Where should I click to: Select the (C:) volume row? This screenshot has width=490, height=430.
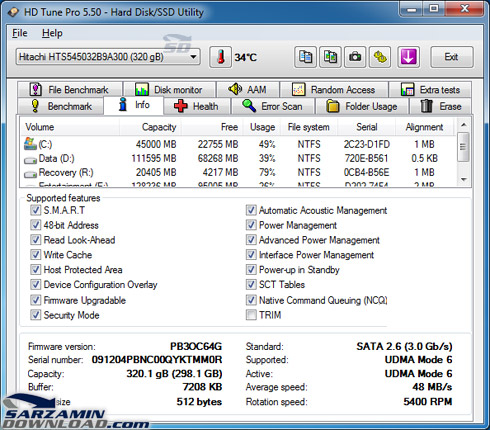pyautogui.click(x=238, y=144)
